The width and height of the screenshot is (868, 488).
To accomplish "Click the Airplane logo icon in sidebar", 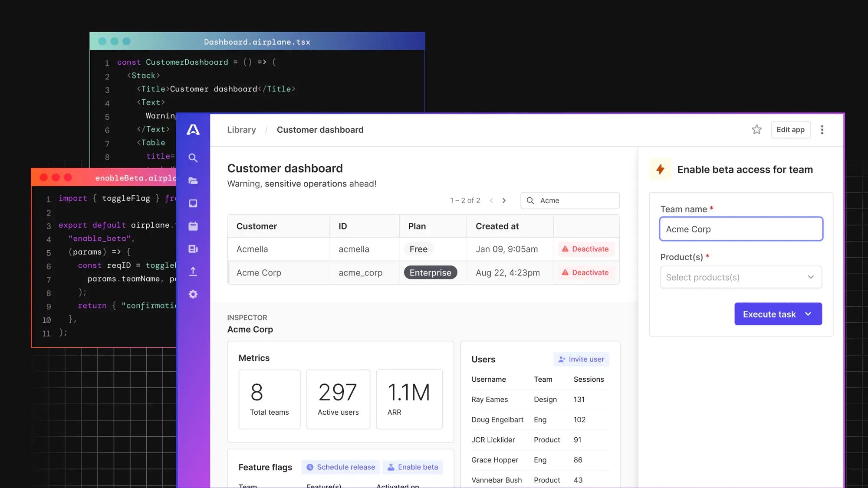I will click(x=193, y=130).
